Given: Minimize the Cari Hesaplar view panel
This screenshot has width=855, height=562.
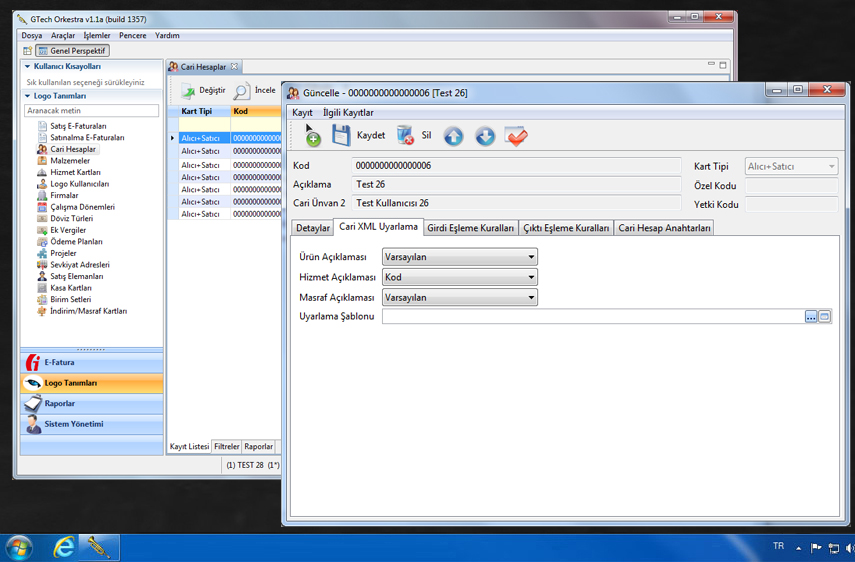Looking at the screenshot, I should coord(711,64).
